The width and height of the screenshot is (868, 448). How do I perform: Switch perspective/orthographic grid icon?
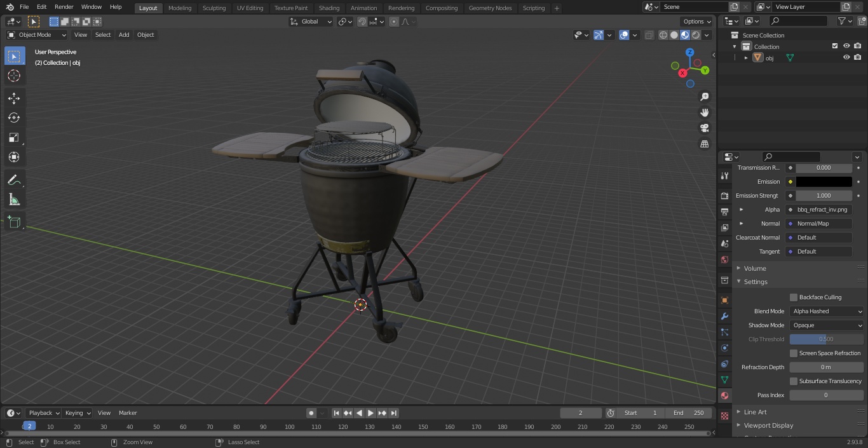click(x=704, y=144)
